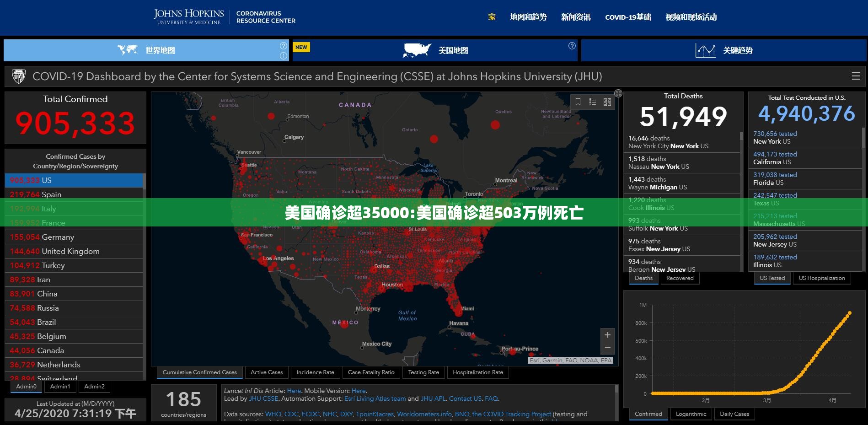
Task: Select the Testing Rate map tab
Action: pyautogui.click(x=423, y=372)
